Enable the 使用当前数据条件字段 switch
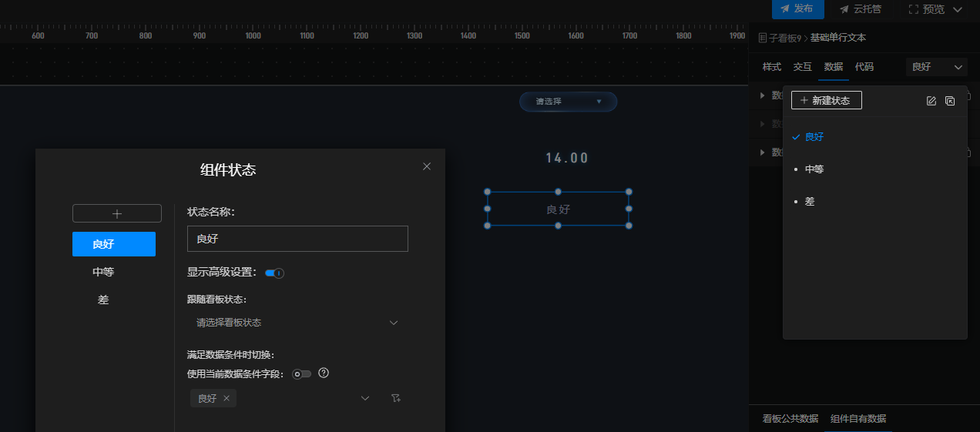This screenshot has width=980, height=432. (x=301, y=374)
